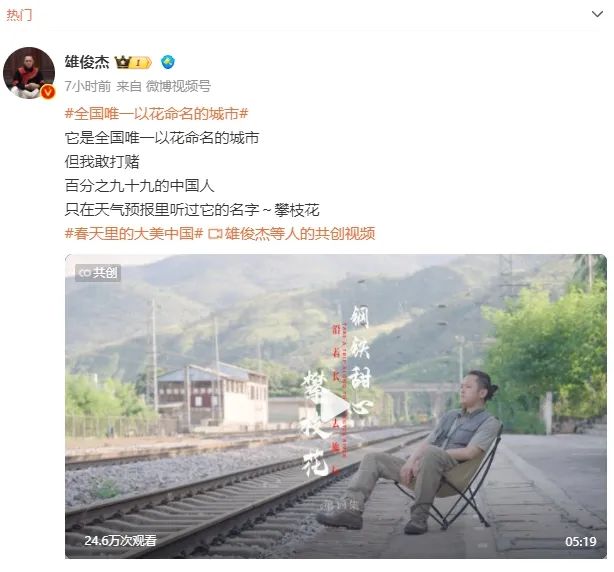Click the 但我敢打赌 line in the post
This screenshot has height=572, width=614.
(102, 161)
